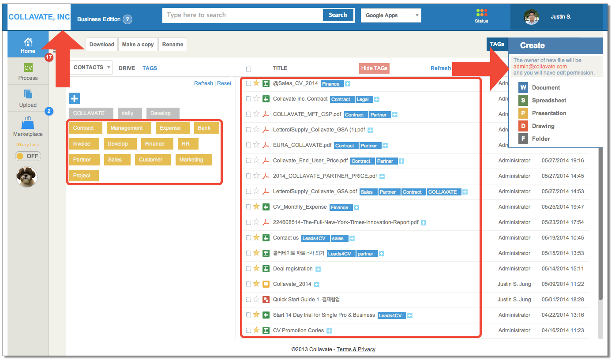Open the Terms & Privacy link
Viewport: 615px width, 364px height.
356,349
